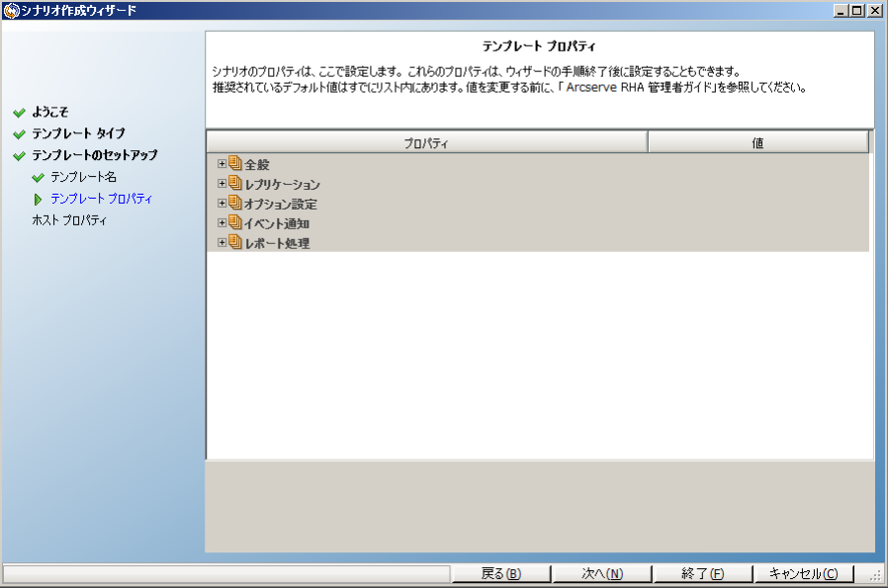
Task: Click the イベント通知 folder icon
Action: [235, 223]
